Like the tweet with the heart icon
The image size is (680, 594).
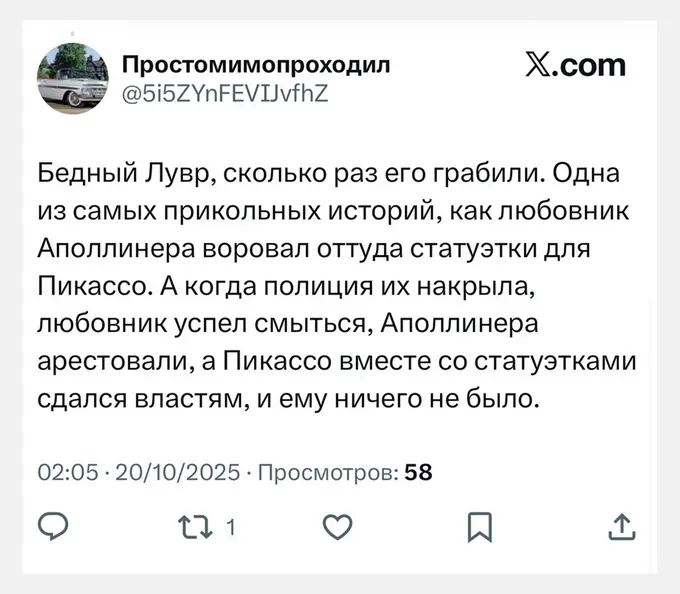click(x=339, y=525)
